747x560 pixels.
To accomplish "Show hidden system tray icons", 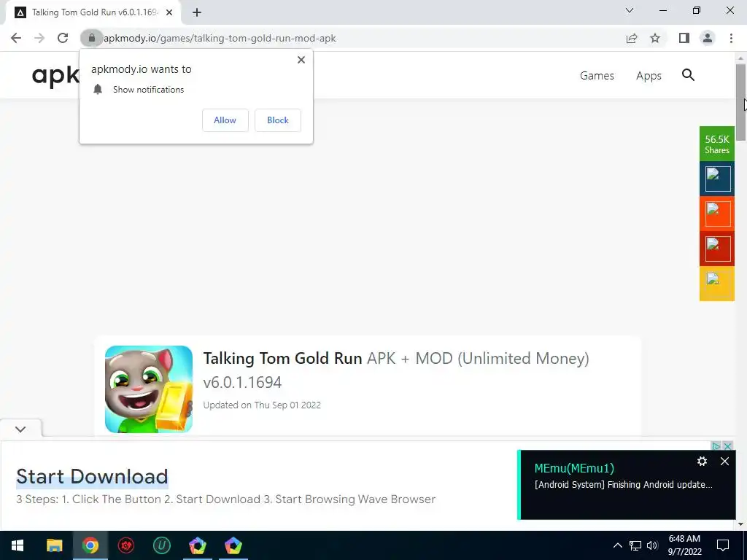I will 617,545.
